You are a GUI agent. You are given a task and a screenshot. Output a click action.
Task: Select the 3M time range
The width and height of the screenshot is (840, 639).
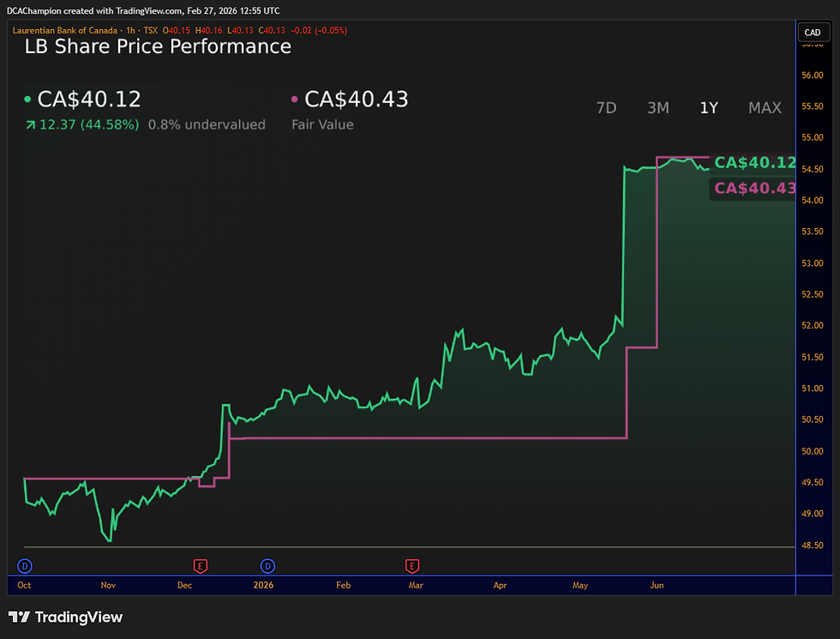coord(658,108)
